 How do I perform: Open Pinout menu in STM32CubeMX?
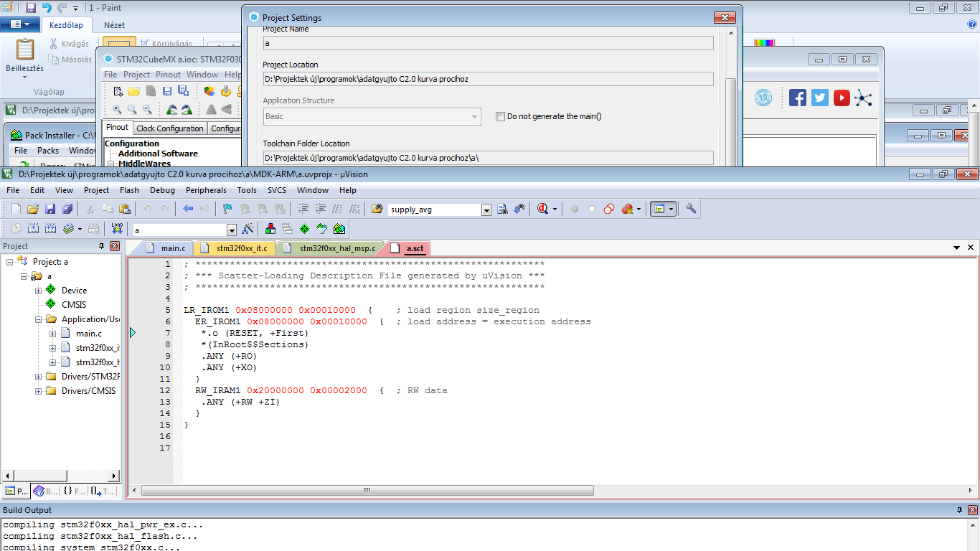169,75
